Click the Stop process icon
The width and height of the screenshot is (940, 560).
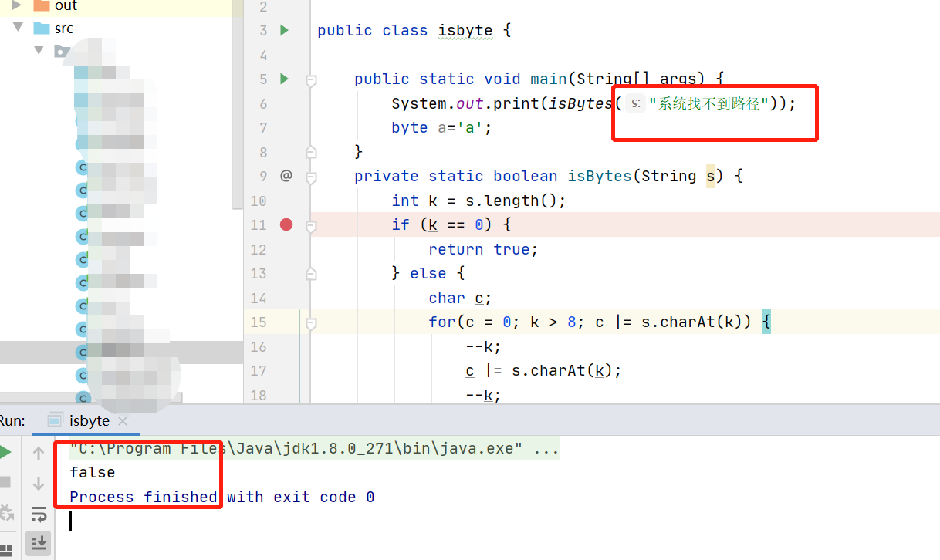[x=6, y=484]
